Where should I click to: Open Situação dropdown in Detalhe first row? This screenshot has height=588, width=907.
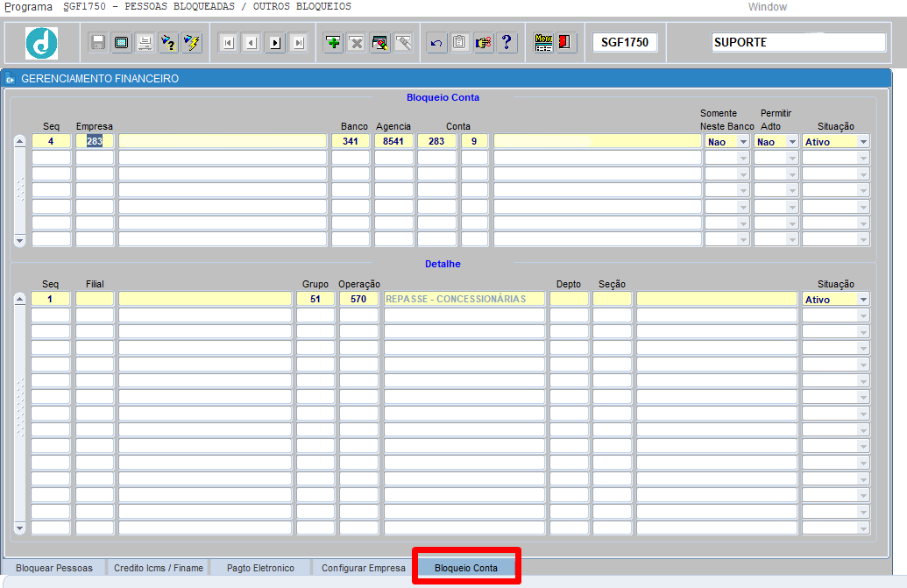[x=863, y=300]
